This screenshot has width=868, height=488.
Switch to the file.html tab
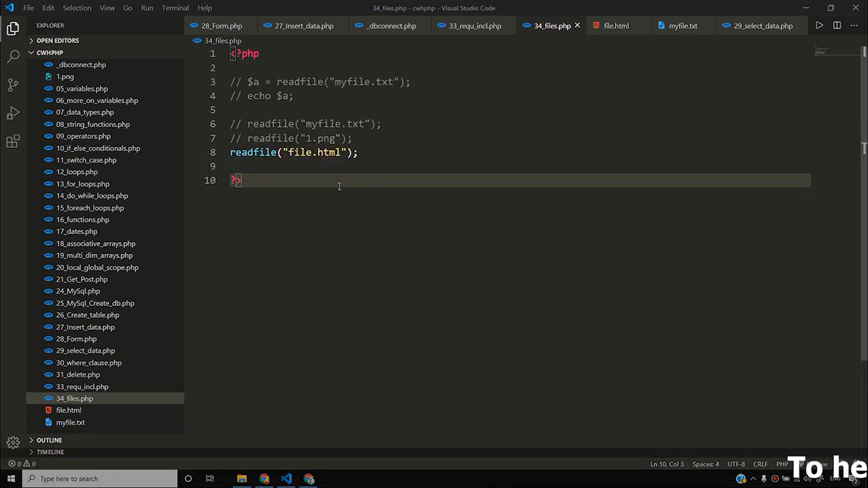616,26
